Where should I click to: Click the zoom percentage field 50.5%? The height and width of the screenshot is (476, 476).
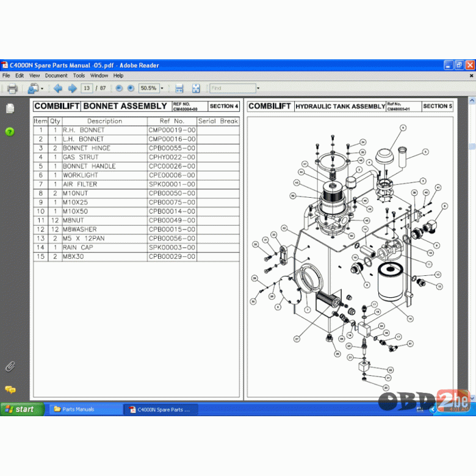click(x=149, y=88)
